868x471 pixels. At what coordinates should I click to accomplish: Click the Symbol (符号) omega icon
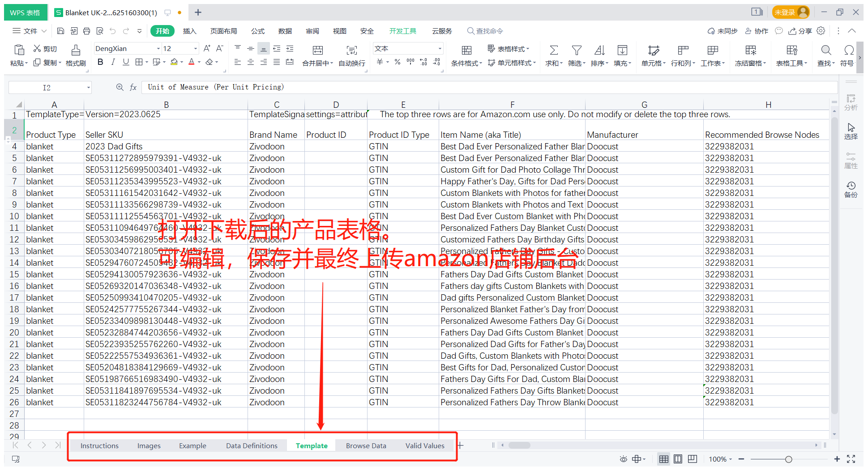coord(849,50)
